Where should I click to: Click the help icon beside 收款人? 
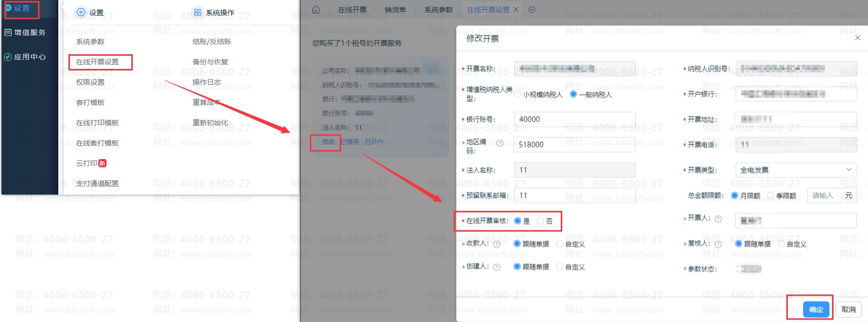496,244
